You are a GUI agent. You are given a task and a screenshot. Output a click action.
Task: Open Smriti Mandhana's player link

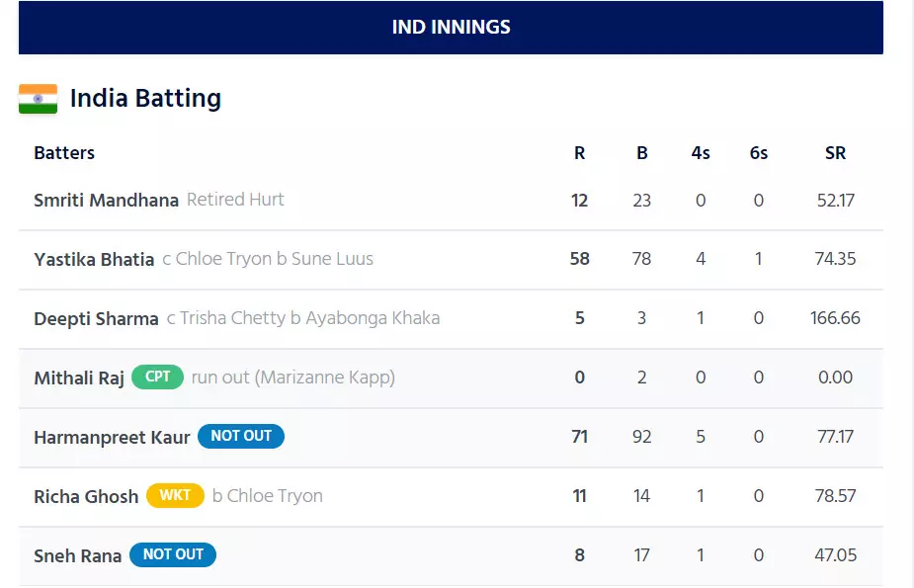[x=106, y=200]
